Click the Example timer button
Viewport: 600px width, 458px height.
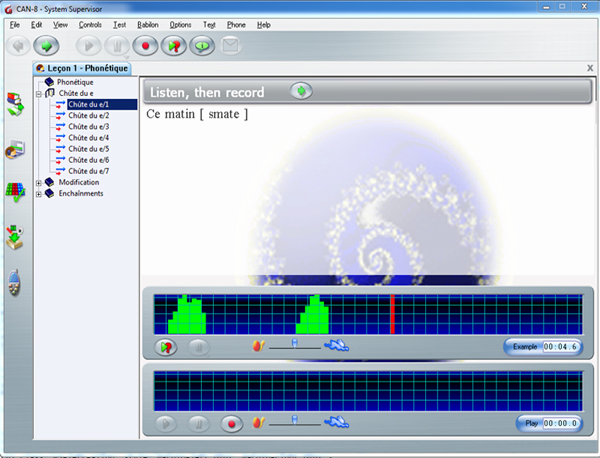[544, 346]
